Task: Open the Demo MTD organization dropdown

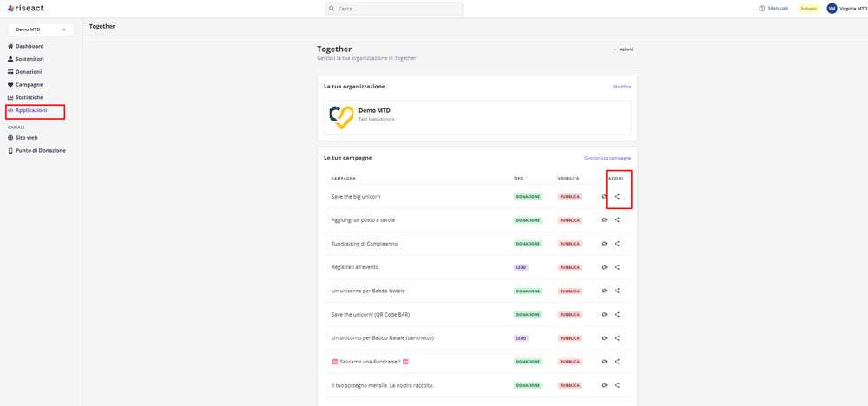Action: click(41, 29)
